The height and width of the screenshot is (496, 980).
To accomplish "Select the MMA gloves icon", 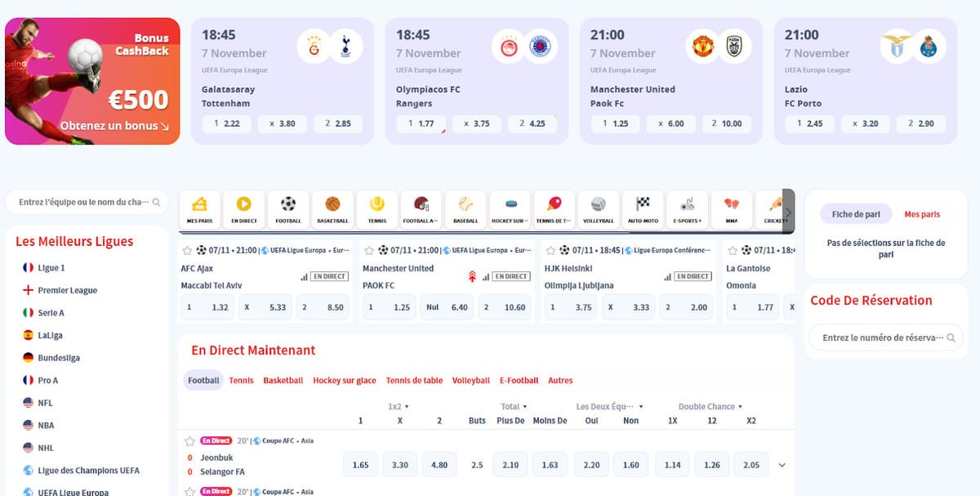I will click(731, 205).
